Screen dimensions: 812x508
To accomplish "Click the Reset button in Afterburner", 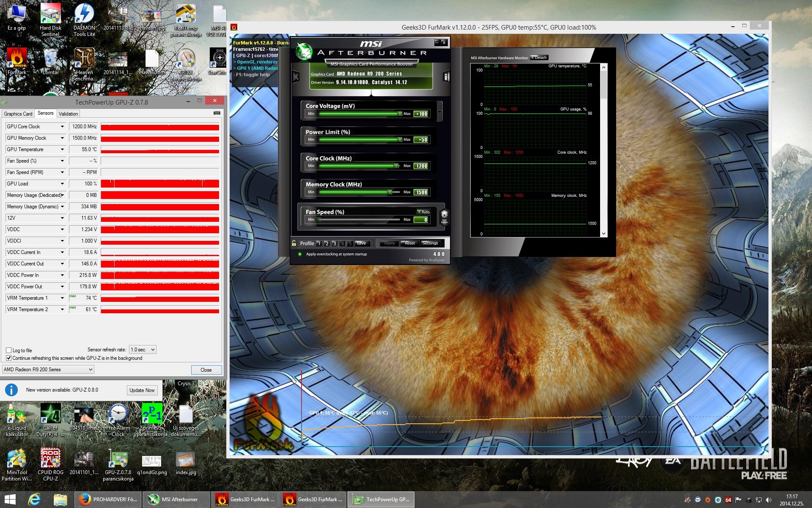I will (409, 243).
